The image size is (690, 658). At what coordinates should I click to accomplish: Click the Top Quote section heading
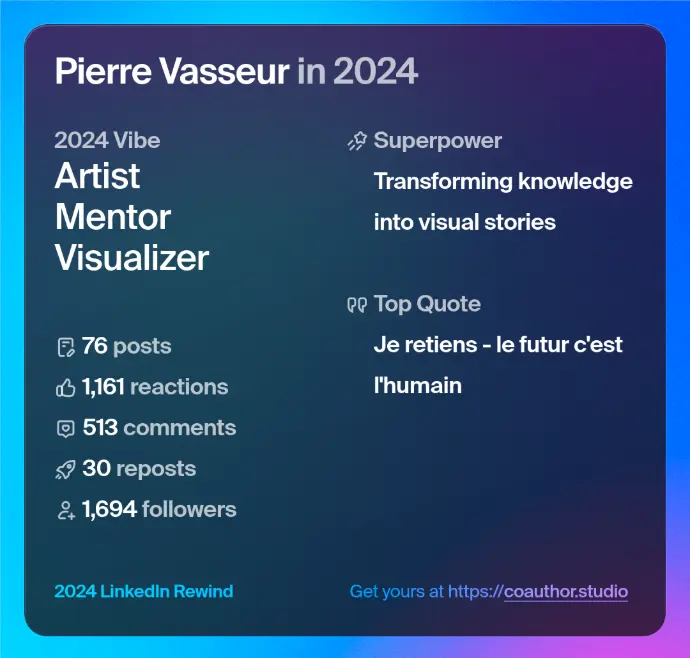point(427,304)
